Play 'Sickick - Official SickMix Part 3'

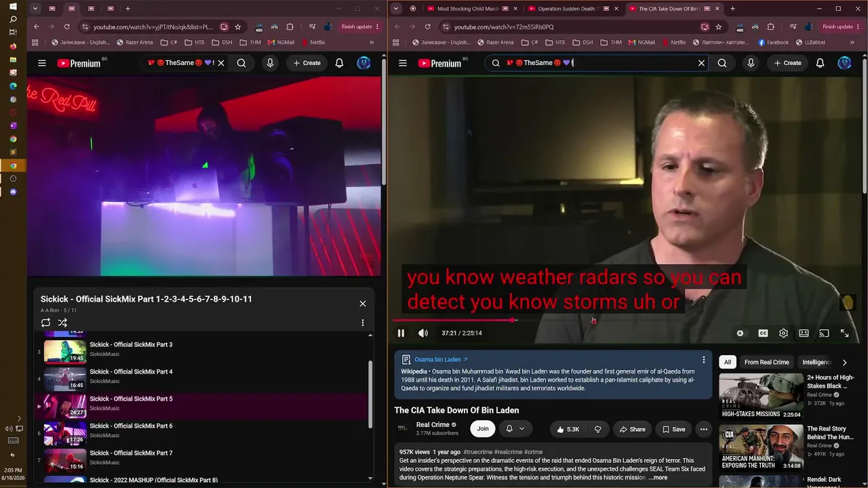[131, 344]
